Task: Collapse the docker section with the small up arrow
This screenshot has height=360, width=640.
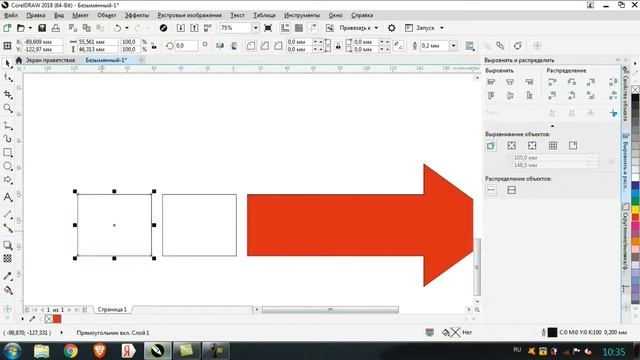Action: (552, 126)
